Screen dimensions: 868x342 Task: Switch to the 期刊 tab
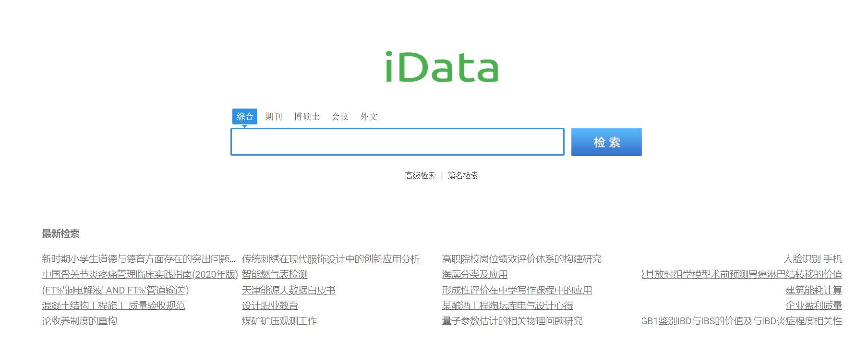(x=274, y=117)
